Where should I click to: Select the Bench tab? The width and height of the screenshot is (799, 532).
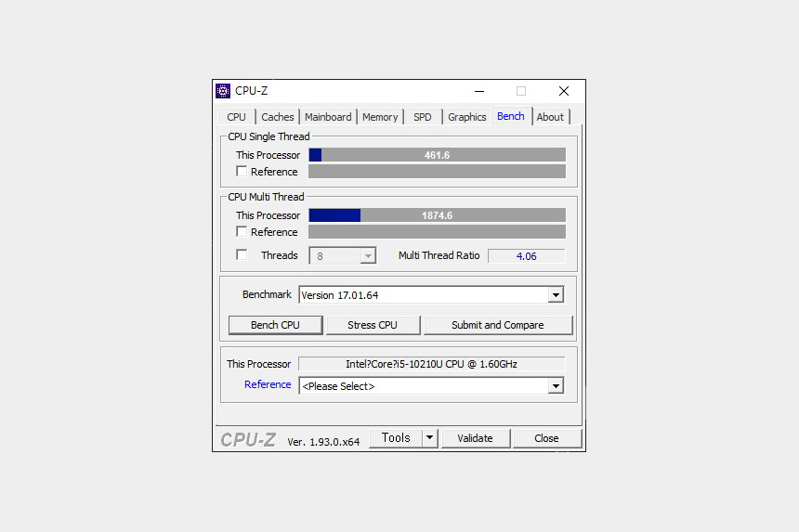pyautogui.click(x=511, y=116)
